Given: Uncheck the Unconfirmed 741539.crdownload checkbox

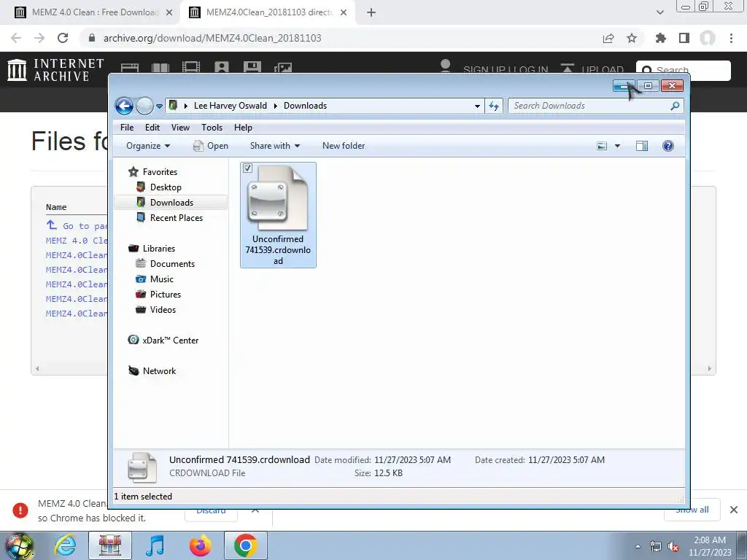Looking at the screenshot, I should pyautogui.click(x=247, y=168).
